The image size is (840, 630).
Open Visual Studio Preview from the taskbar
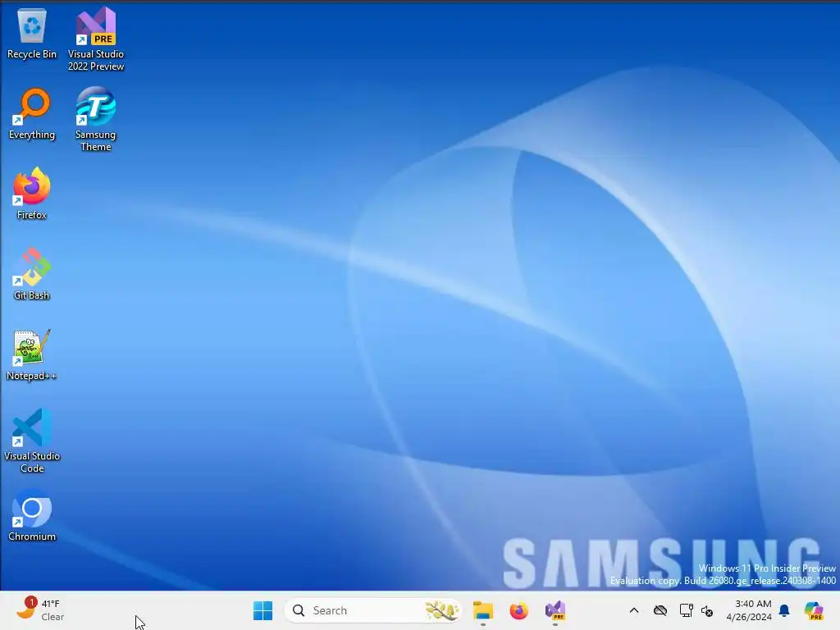pos(555,610)
